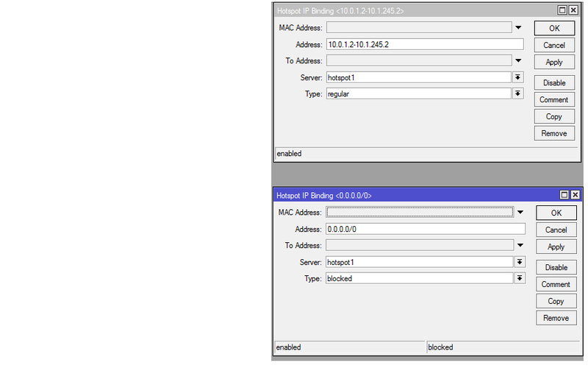Expand To Address arrow in the 0.0.0.0/0 window
The image size is (588, 368).
520,245
